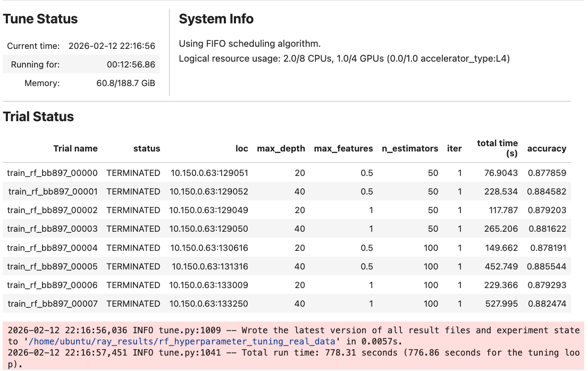
Task: Select trial train_rf_bb897_00000 name cell
Action: [52, 173]
